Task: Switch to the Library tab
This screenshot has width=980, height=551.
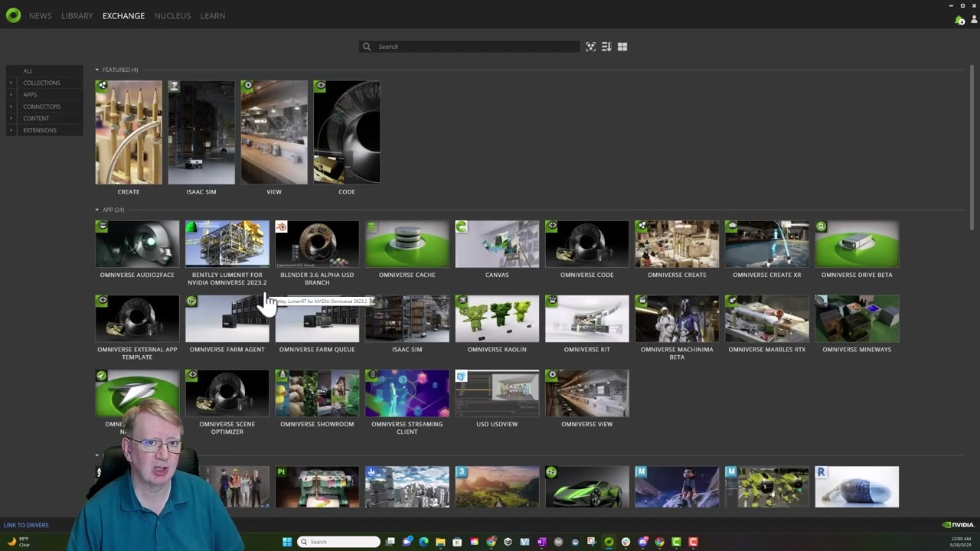Action: pos(77,16)
